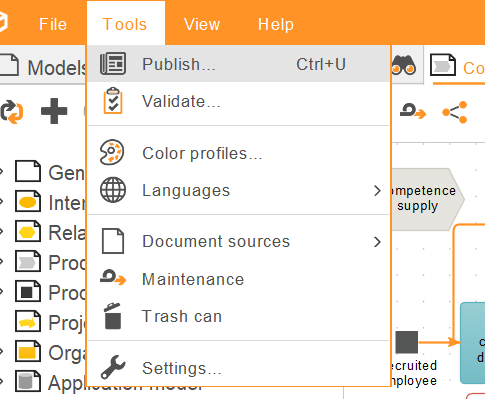Click the Validate clipboard checklist icon
The height and width of the screenshot is (399, 485).
[x=113, y=101]
